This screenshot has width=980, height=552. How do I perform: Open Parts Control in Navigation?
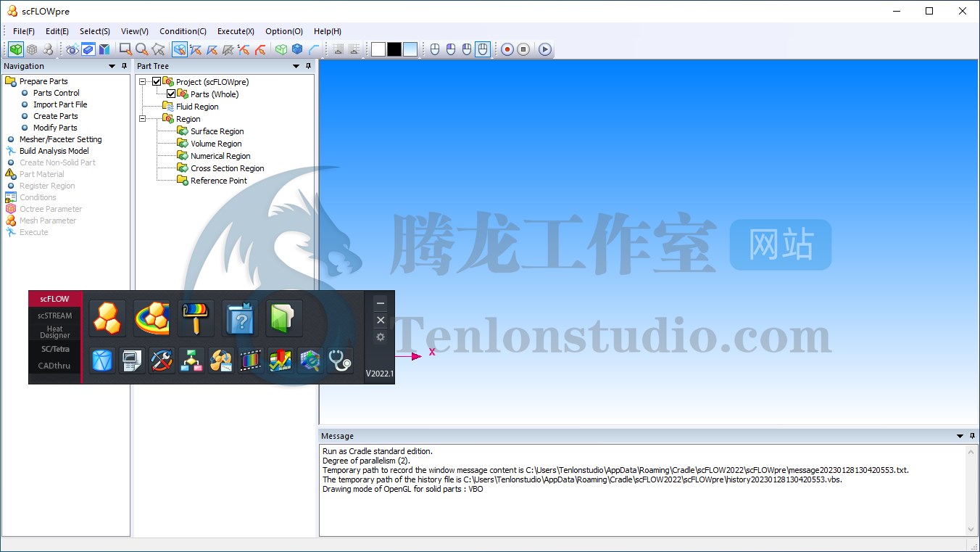[57, 93]
